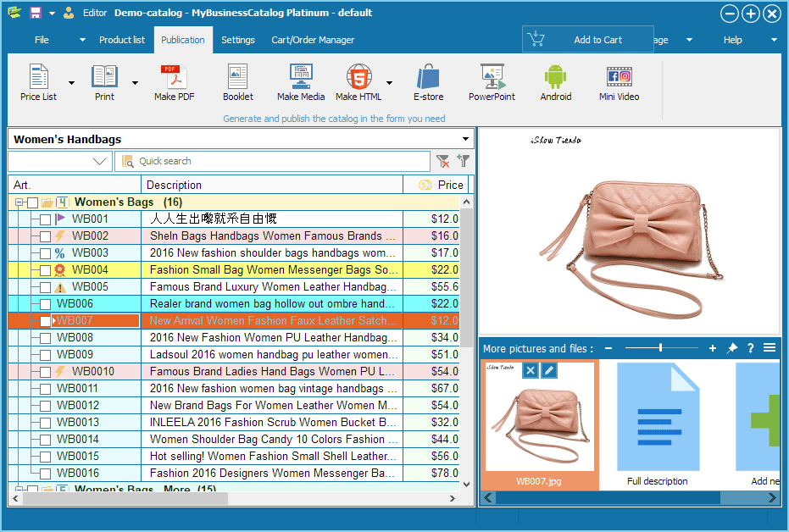The width and height of the screenshot is (789, 532).
Task: Click the coin icon in Price header
Action: [x=425, y=185]
